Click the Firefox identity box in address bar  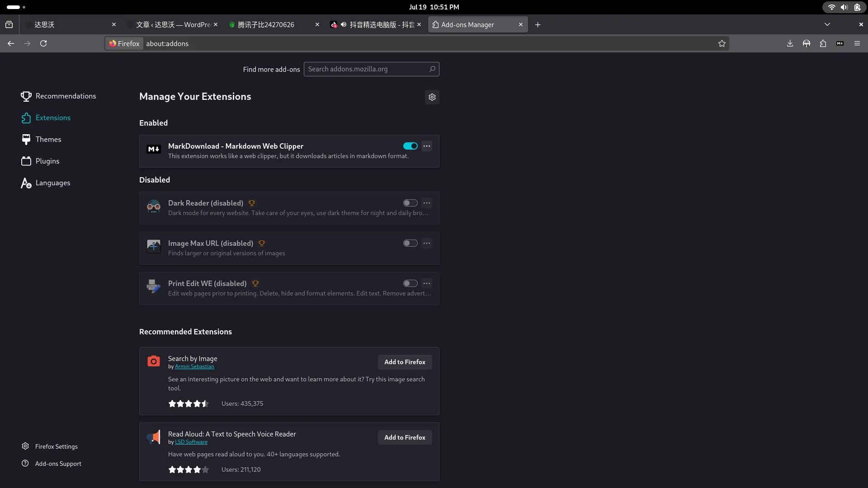[124, 43]
